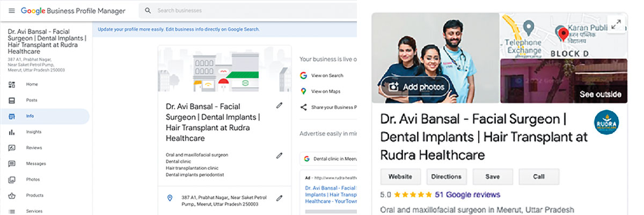
Task: Click the Posts icon
Action: [12, 101]
